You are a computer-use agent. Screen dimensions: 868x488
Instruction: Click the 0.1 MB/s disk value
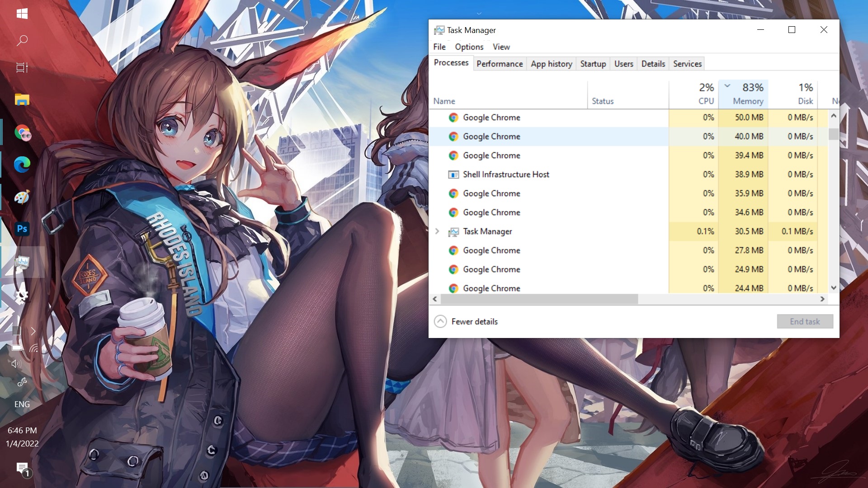click(x=797, y=231)
